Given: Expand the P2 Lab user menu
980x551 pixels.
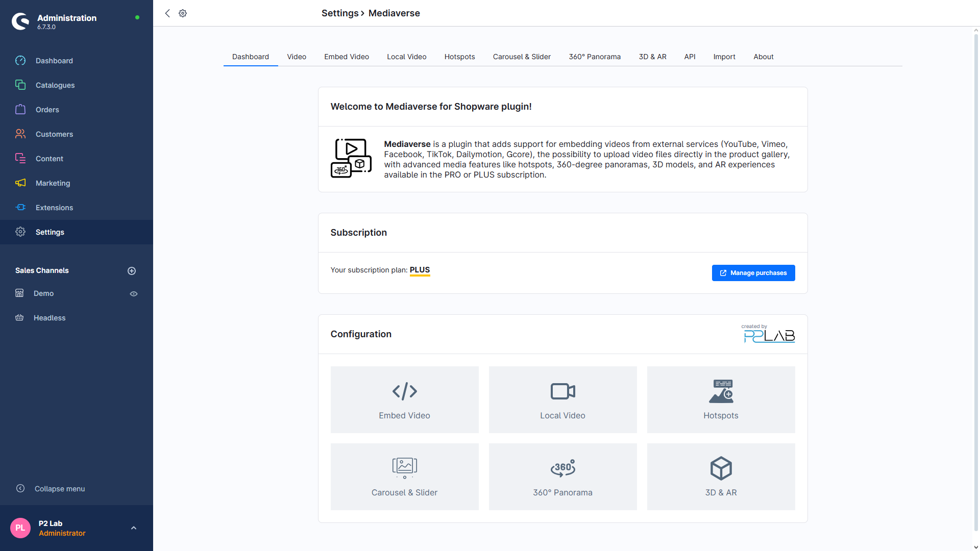Looking at the screenshot, I should [x=134, y=528].
